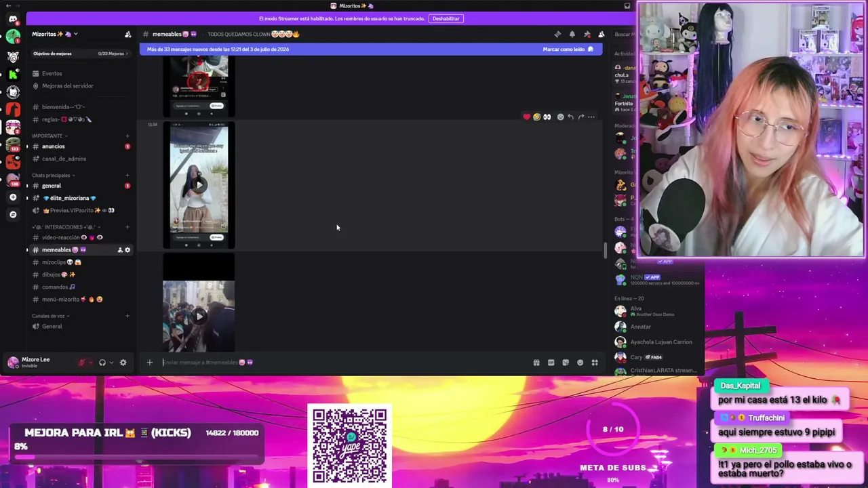
Task: Go to the general text channel
Action: pyautogui.click(x=80, y=186)
